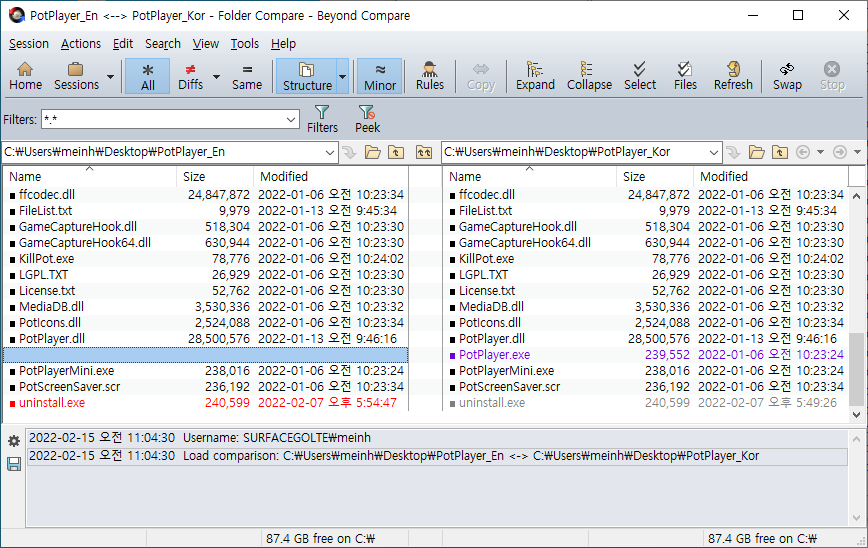Select KillPot.exe in right pane
Viewport: 868px width, 548px height.
[646, 259]
